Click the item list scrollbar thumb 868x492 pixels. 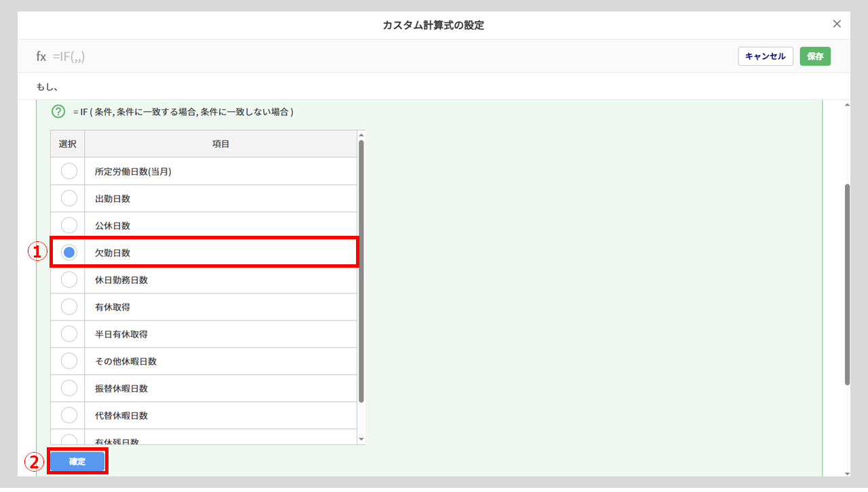coord(361,271)
